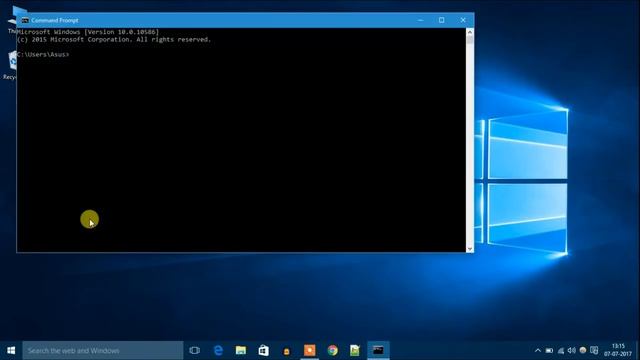Open Task View from the taskbar
Image resolution: width=640 pixels, height=360 pixels.
pyautogui.click(x=195, y=350)
